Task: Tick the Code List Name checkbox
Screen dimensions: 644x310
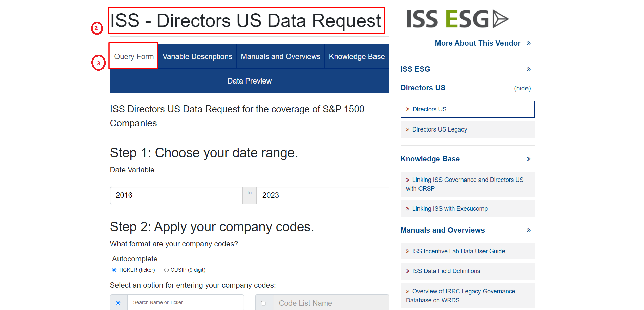Action: pos(263,303)
